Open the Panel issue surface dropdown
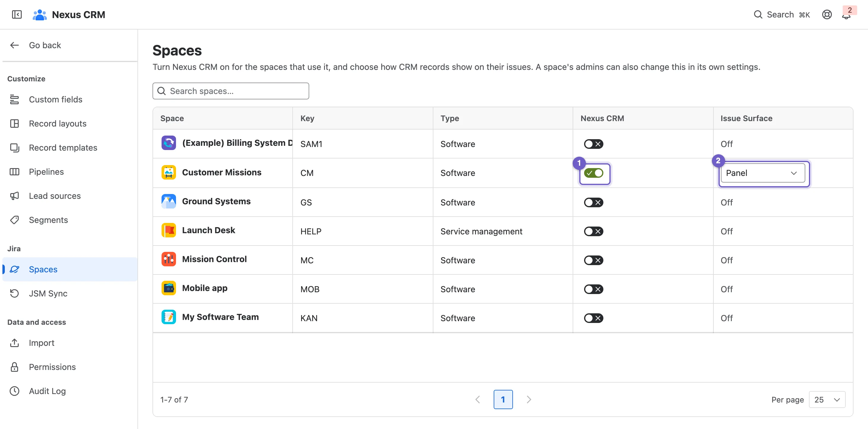The image size is (868, 429). pyautogui.click(x=763, y=173)
